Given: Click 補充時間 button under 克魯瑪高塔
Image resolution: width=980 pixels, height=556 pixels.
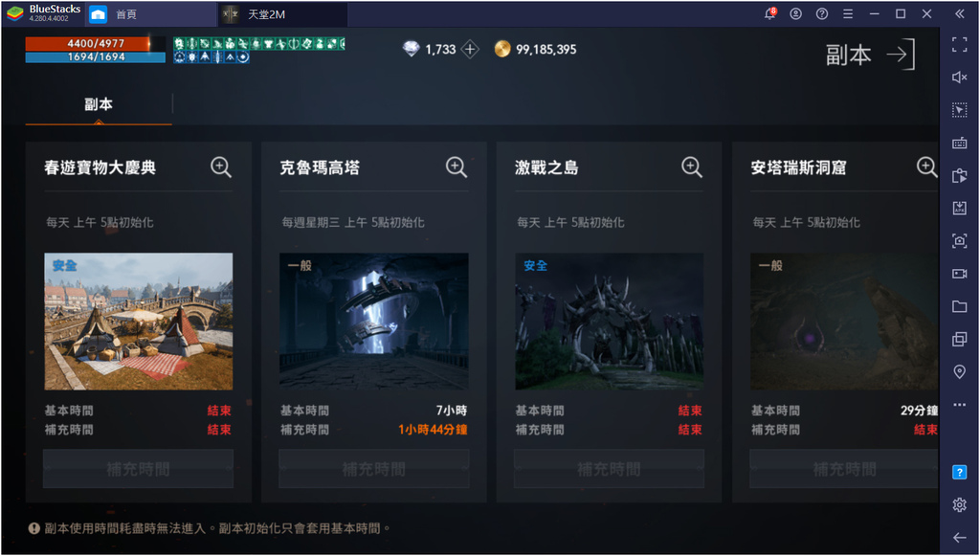Looking at the screenshot, I should (x=374, y=469).
